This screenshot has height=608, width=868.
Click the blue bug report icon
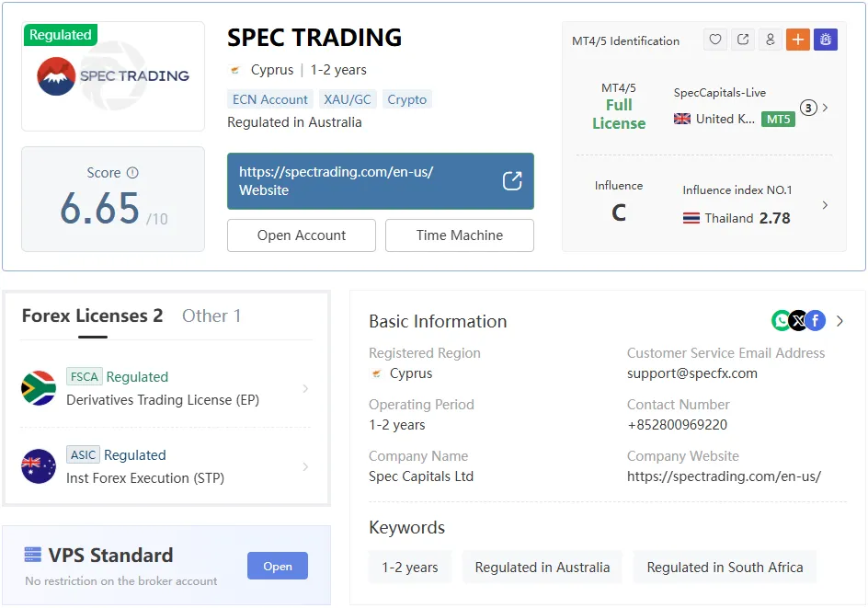(x=826, y=40)
